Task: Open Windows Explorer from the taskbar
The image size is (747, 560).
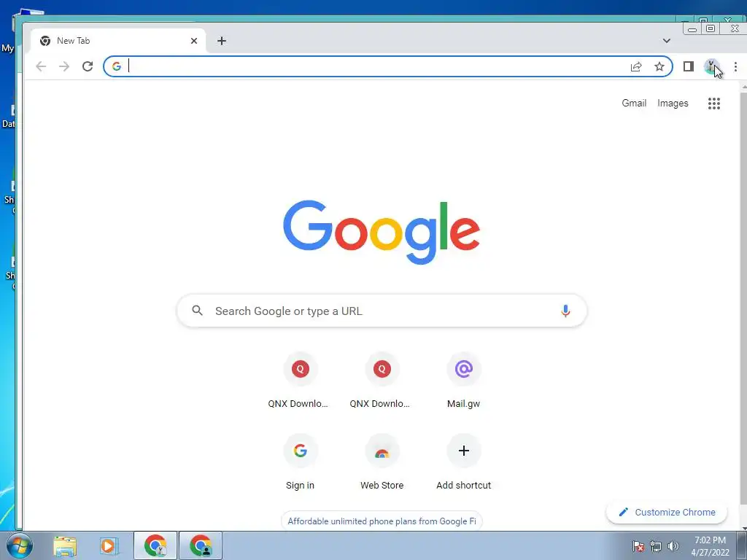Action: point(65,545)
